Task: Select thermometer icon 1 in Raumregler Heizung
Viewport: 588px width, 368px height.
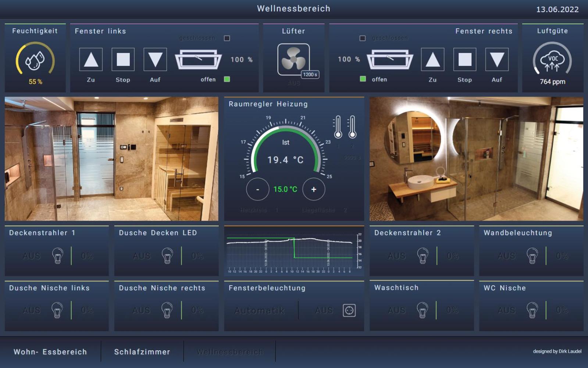Action: click(x=338, y=127)
